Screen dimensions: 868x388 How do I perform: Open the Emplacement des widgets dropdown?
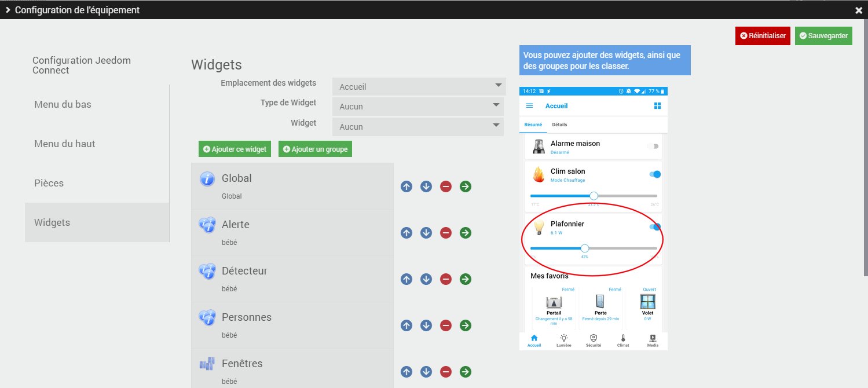(419, 87)
